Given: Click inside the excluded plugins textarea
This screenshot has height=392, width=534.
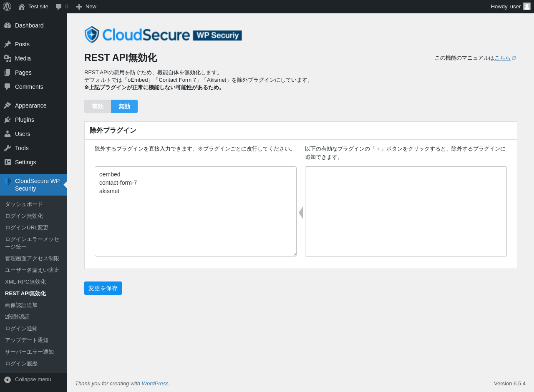Looking at the screenshot, I should 196,211.
